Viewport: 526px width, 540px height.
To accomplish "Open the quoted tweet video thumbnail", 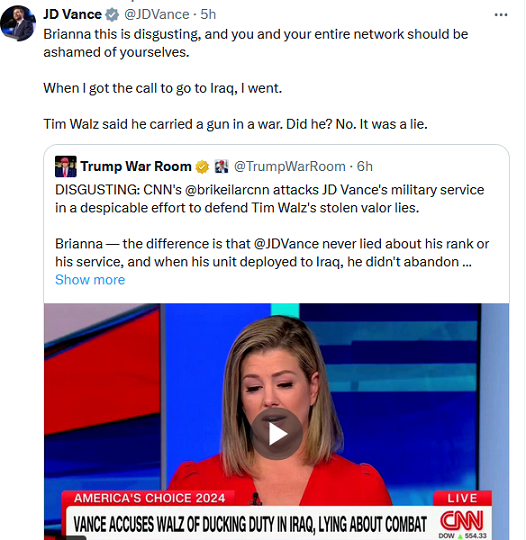I will click(277, 422).
